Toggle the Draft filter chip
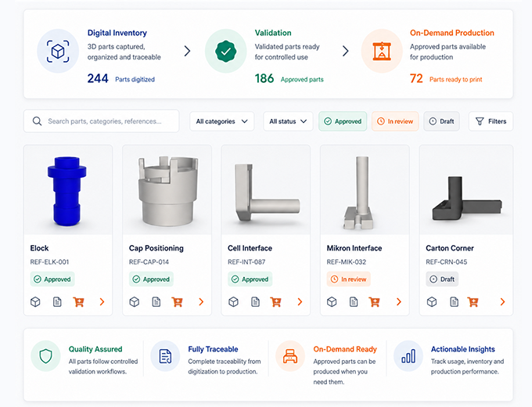 pyautogui.click(x=441, y=121)
